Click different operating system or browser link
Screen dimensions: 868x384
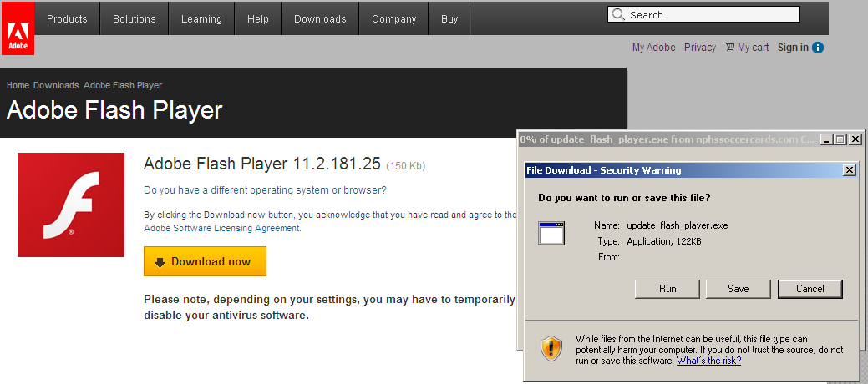pyautogui.click(x=265, y=189)
